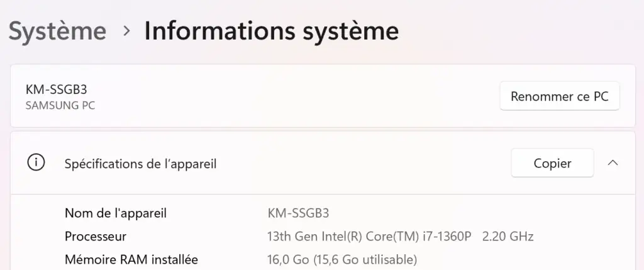Click the SAMSUNG PC model label
Screen dimensions: 644x270
60,106
